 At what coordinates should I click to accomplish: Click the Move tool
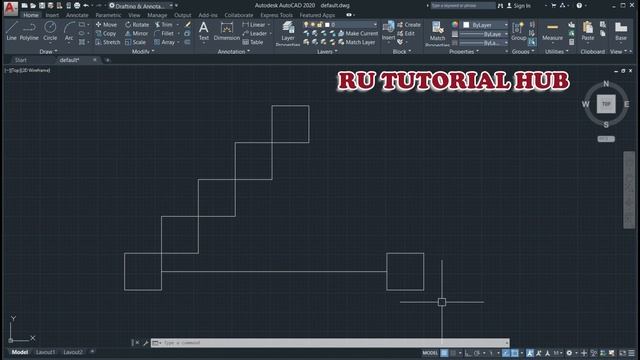106,24
